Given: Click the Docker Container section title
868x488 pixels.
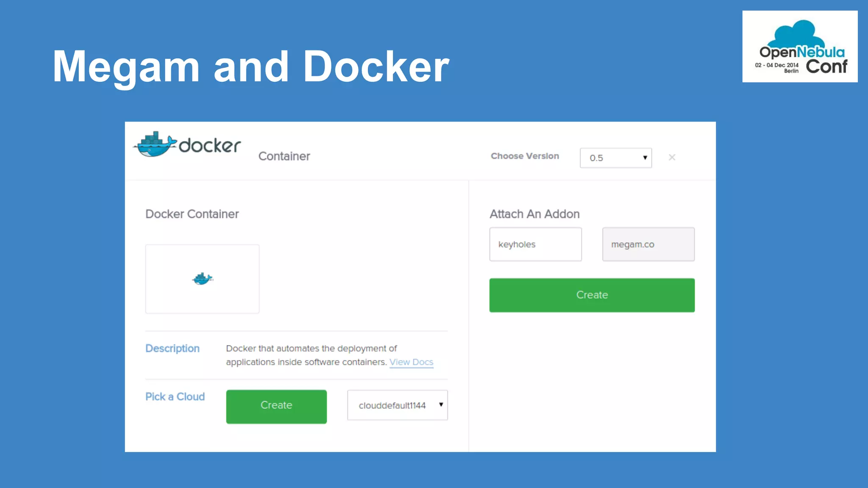Looking at the screenshot, I should pyautogui.click(x=192, y=214).
